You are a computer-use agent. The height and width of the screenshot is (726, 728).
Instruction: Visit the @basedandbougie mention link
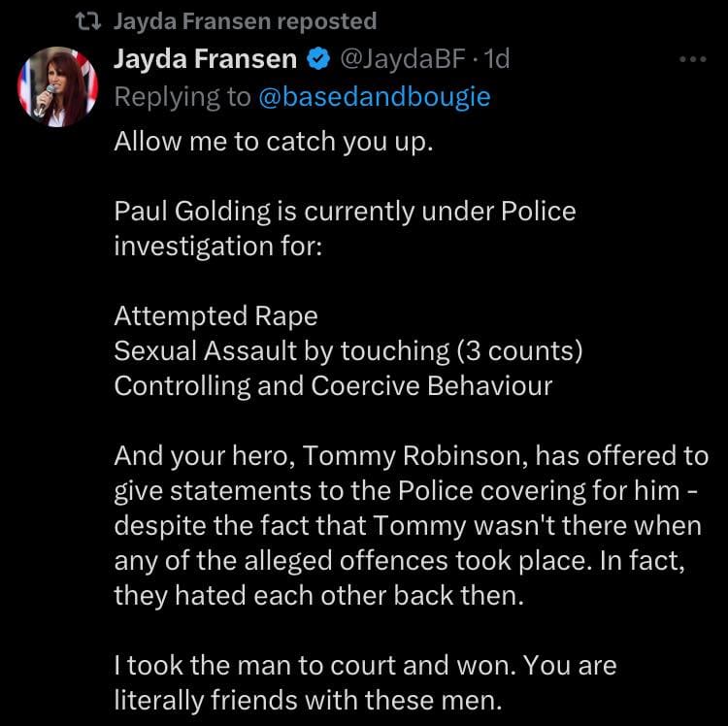[374, 97]
